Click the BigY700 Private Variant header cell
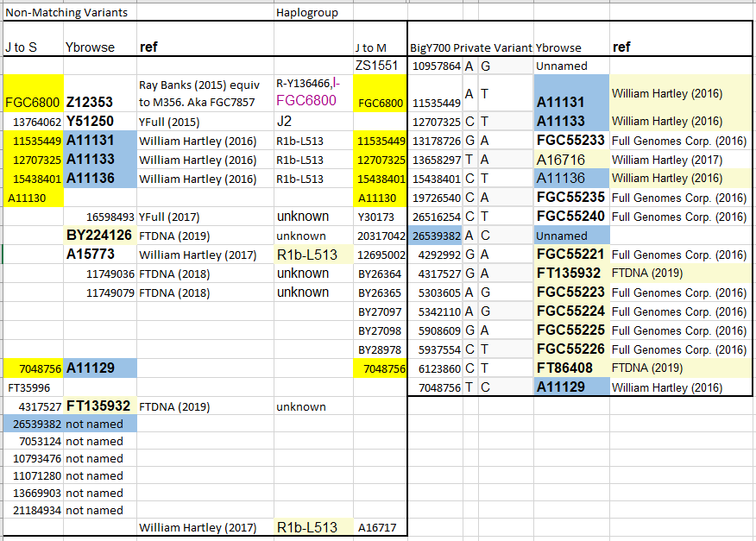Image resolution: width=756 pixels, height=541 pixels. [x=470, y=47]
